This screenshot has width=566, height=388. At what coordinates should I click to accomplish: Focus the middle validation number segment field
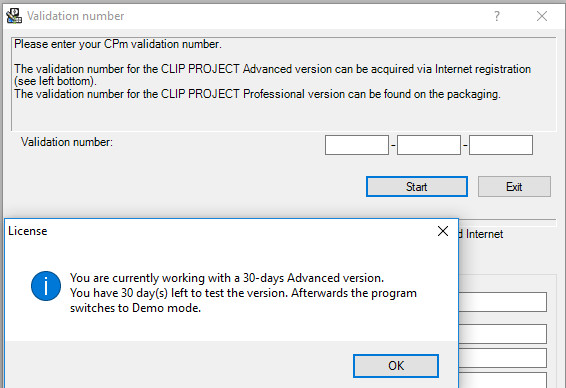[x=429, y=145]
